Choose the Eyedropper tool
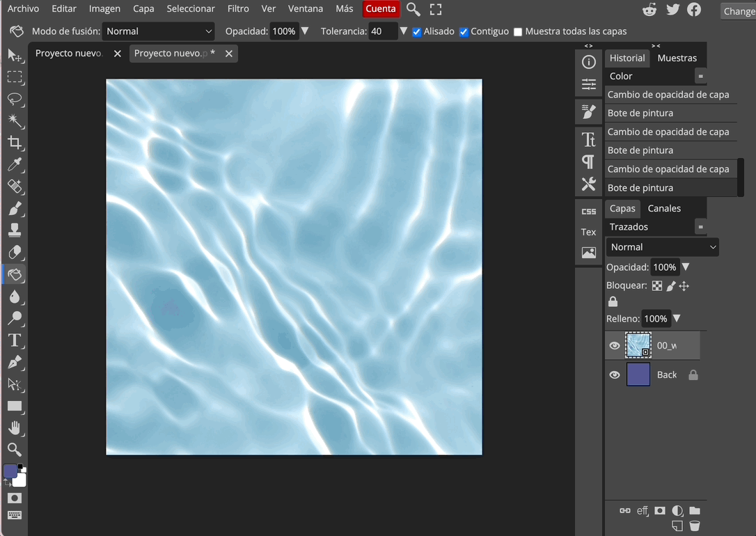 pyautogui.click(x=14, y=165)
